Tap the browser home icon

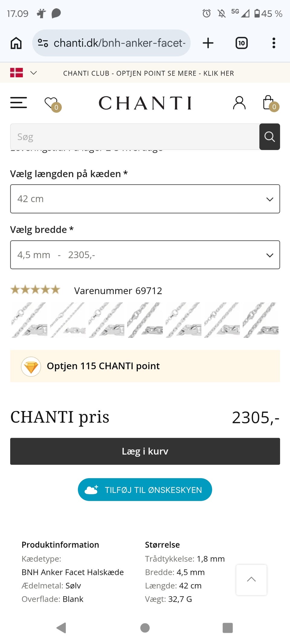tap(16, 43)
